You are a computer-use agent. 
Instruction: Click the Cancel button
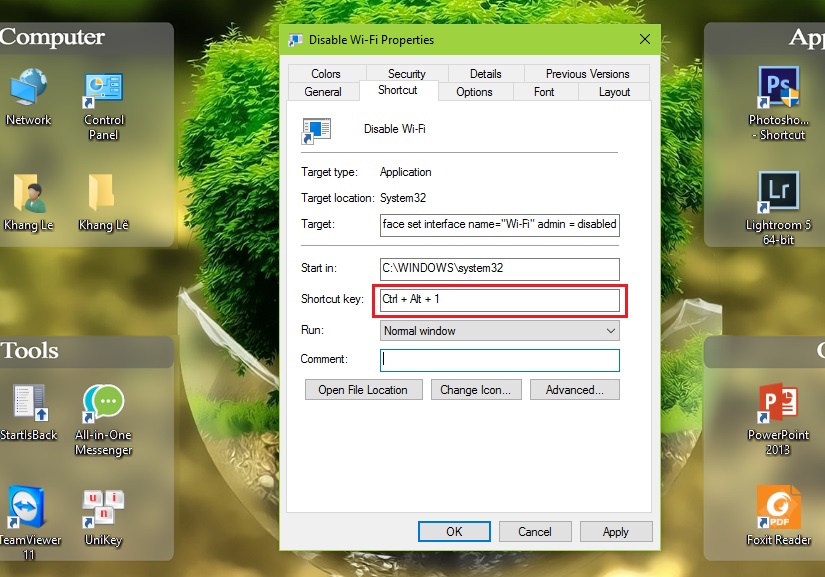[x=535, y=532]
